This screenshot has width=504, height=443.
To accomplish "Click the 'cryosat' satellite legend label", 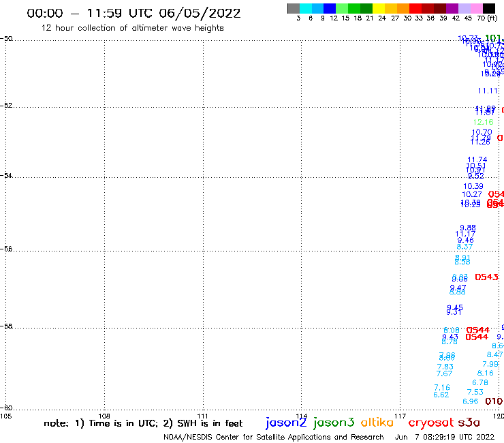I will point(431,423).
